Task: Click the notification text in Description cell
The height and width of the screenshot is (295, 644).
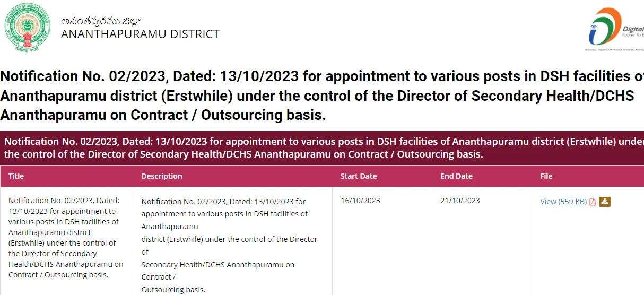Action: 230,246
